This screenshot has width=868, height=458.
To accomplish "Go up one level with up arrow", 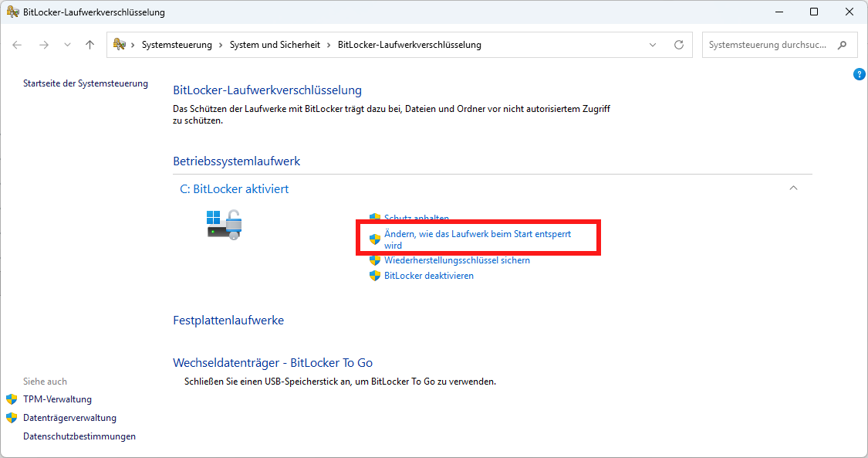I will click(x=90, y=45).
